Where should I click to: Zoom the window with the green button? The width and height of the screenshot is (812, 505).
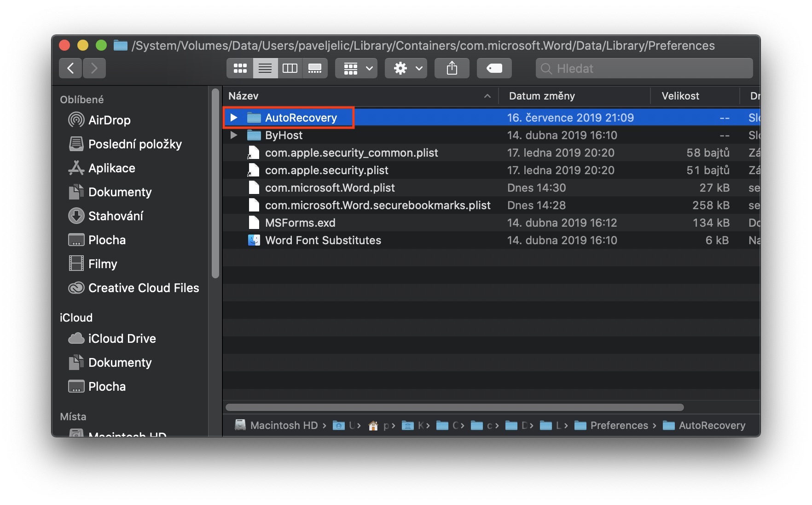101,45
